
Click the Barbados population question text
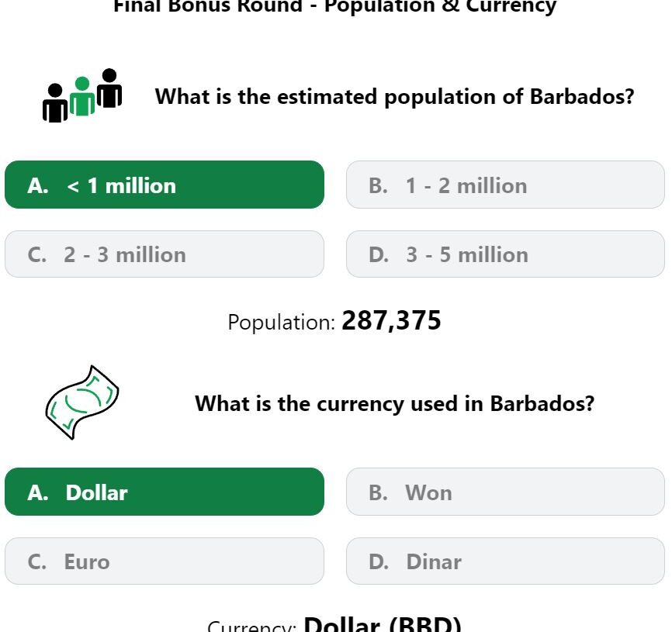pyautogui.click(x=394, y=97)
